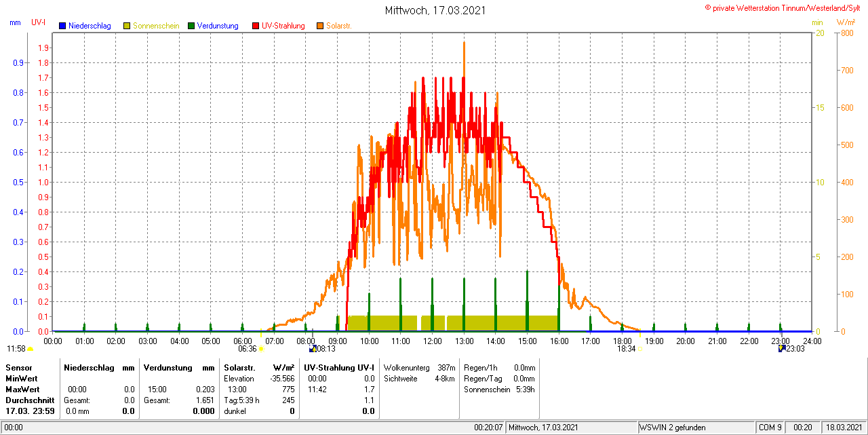Viewport: 868px width, 435px height.
Task: Click the solar maximum value 775
Action: pos(288,390)
